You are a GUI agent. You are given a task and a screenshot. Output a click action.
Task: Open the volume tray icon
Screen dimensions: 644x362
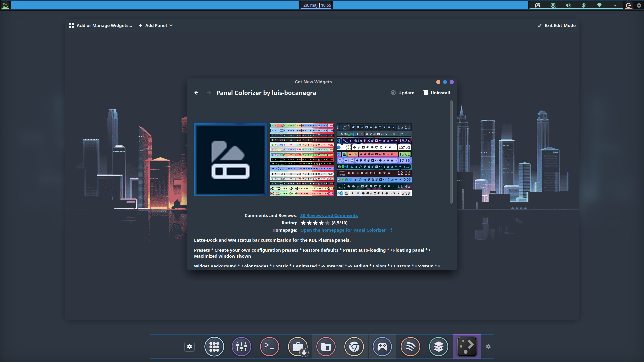568,5
